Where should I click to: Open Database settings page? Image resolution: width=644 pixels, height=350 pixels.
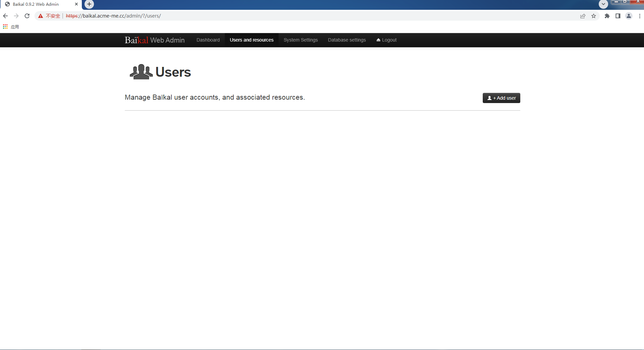[x=347, y=40]
